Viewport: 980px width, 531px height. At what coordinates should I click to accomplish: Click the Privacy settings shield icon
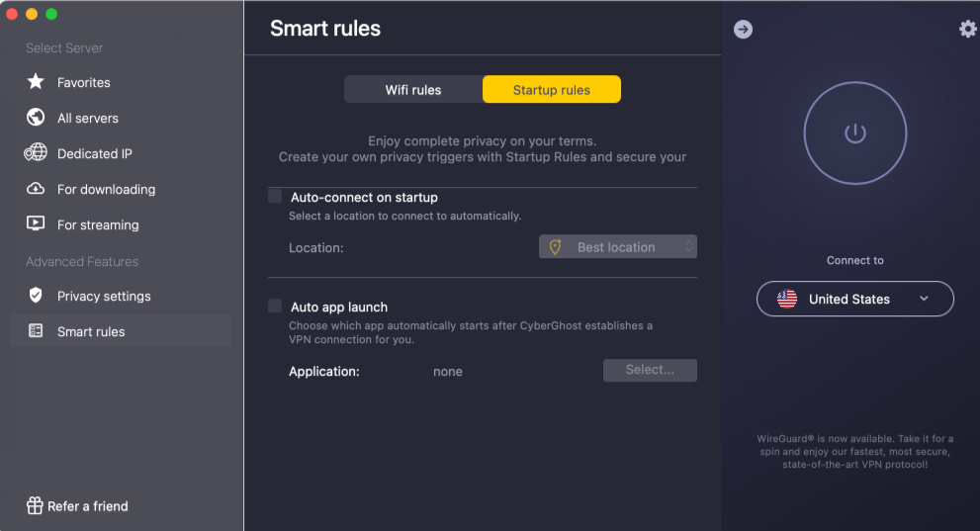tap(36, 295)
